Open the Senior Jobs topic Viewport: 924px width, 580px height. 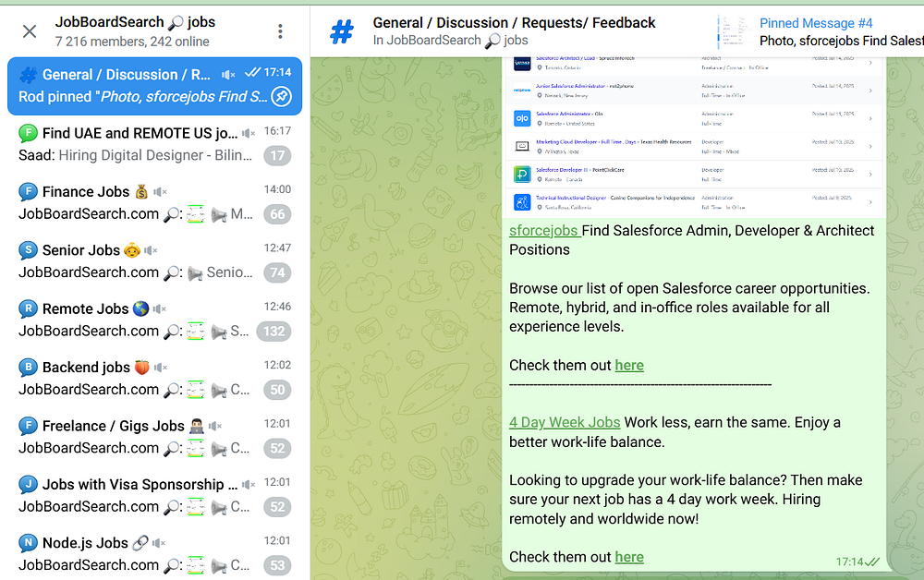point(155,260)
